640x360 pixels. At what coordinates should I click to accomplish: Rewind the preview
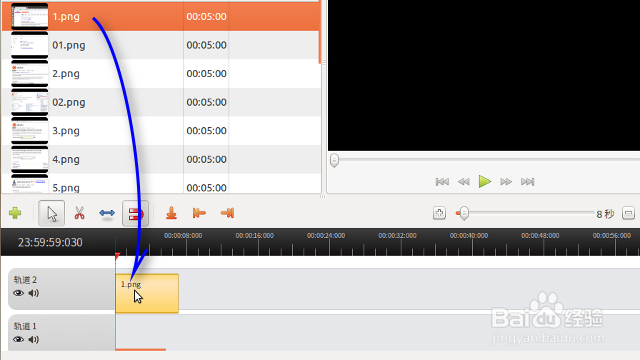(463, 182)
